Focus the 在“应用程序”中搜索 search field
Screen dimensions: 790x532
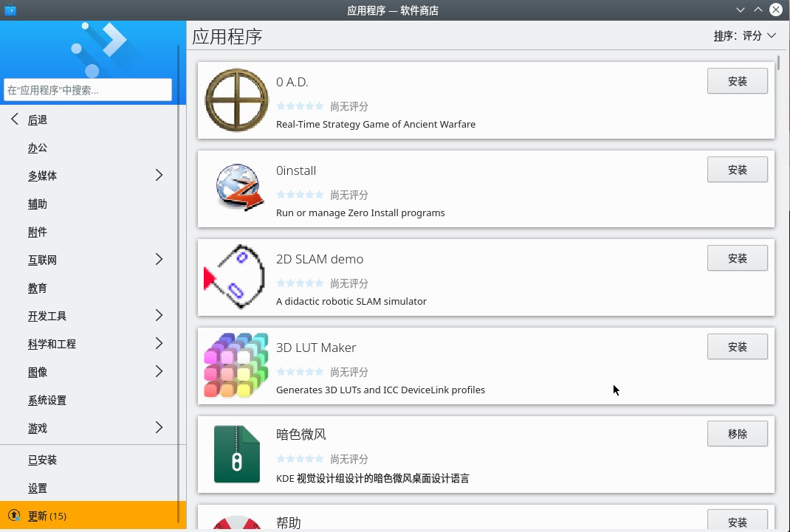coord(88,90)
